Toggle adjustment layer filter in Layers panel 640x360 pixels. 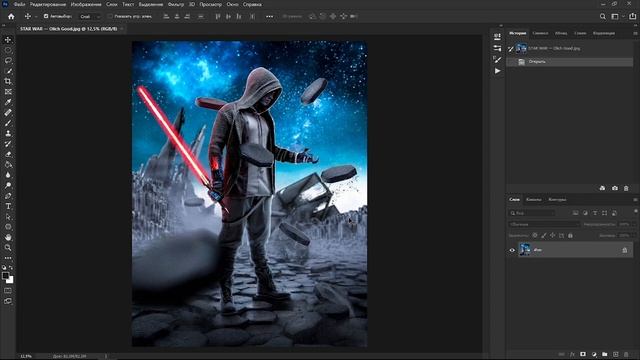[x=585, y=213]
